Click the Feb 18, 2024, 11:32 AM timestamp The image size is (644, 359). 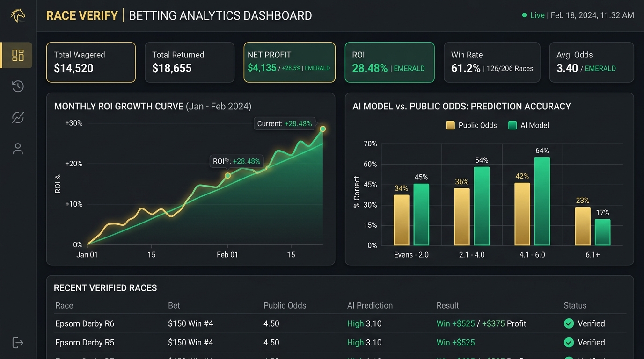click(593, 15)
